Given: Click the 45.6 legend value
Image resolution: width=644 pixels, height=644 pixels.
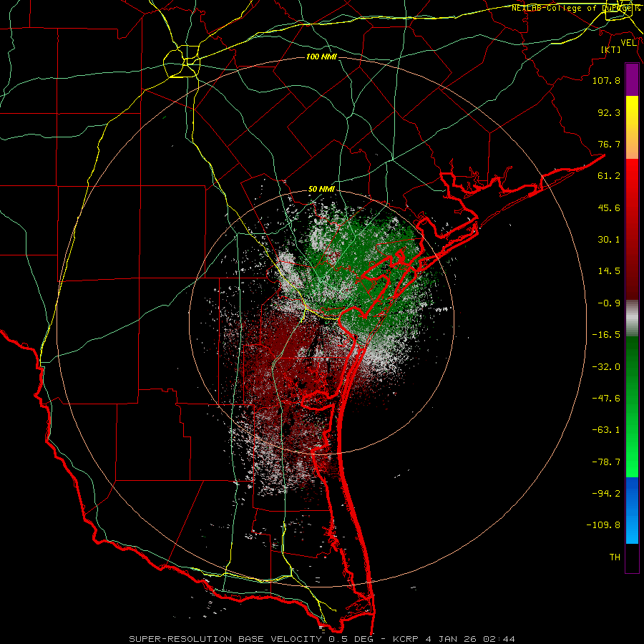Looking at the screenshot, I should tap(609, 208).
